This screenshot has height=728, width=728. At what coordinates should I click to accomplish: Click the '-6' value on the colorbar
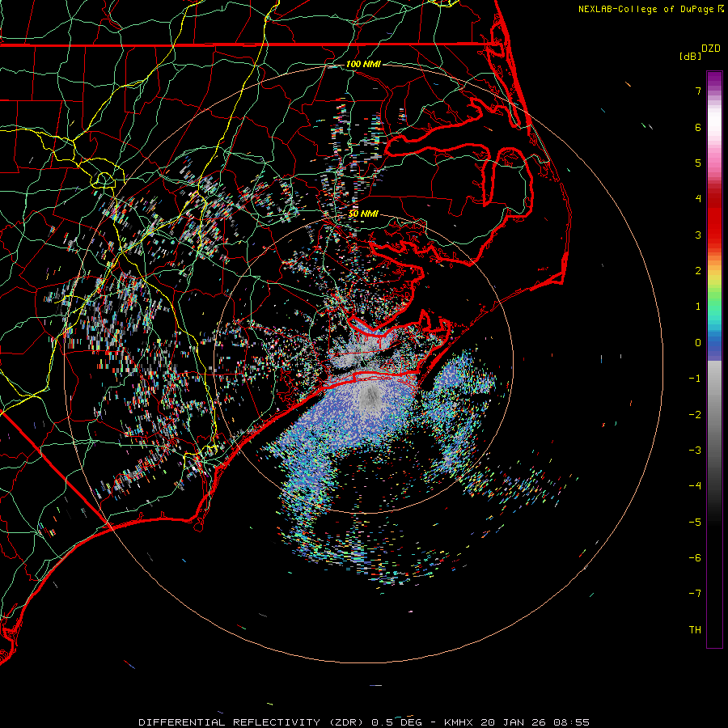[x=695, y=558]
